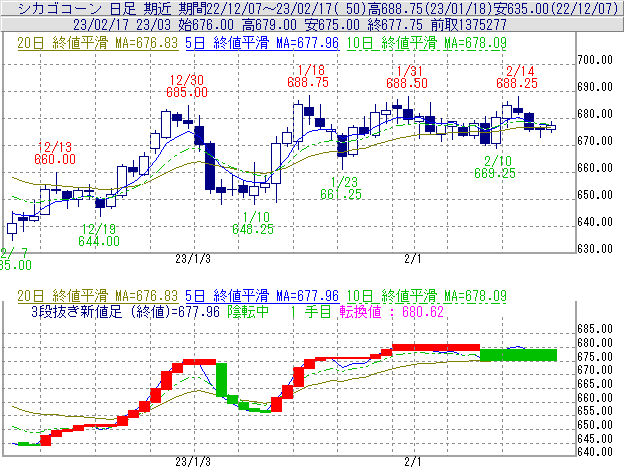The width and height of the screenshot is (624, 475).
Task: Click the 12/19 644.00 trough label
Action: click(99, 235)
